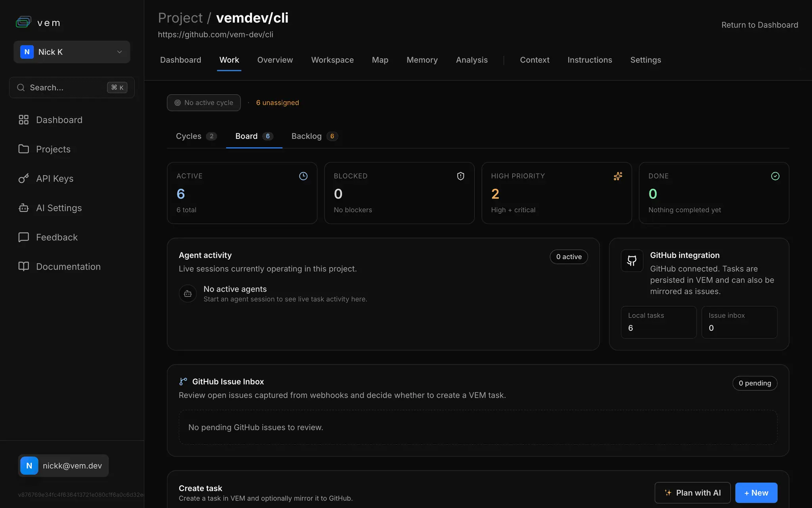Viewport: 812px width, 508px height.
Task: Click the No blockers text
Action: tap(353, 210)
